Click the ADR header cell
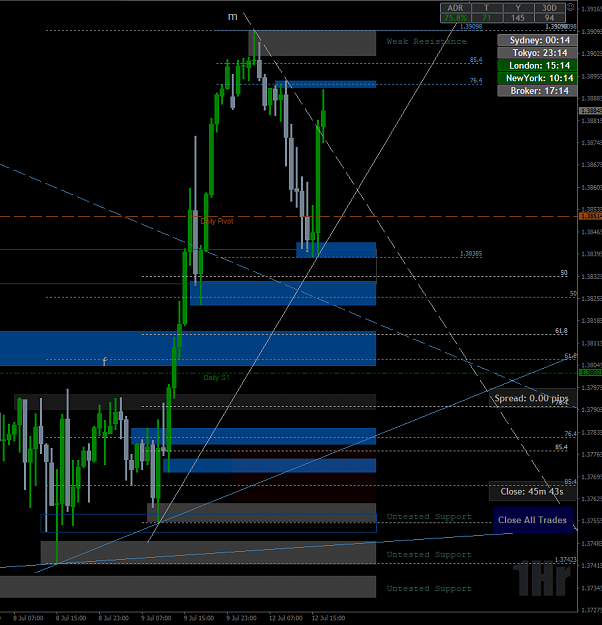This screenshot has height=625, width=602. click(x=455, y=8)
